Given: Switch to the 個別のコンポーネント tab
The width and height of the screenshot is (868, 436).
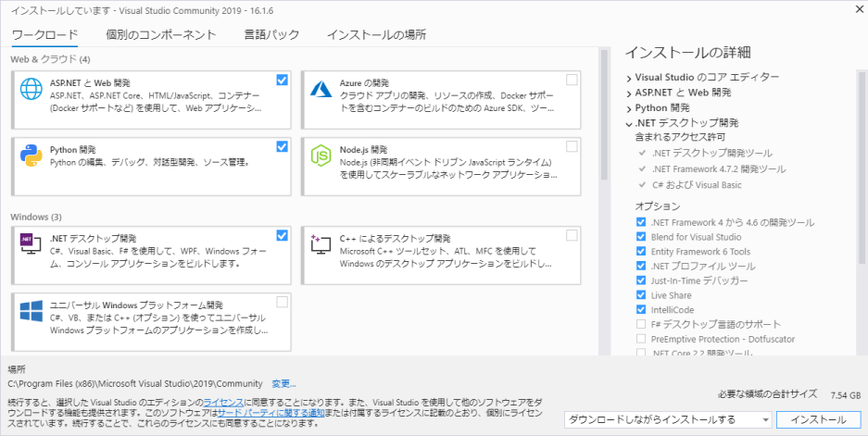Looking at the screenshot, I should (160, 34).
